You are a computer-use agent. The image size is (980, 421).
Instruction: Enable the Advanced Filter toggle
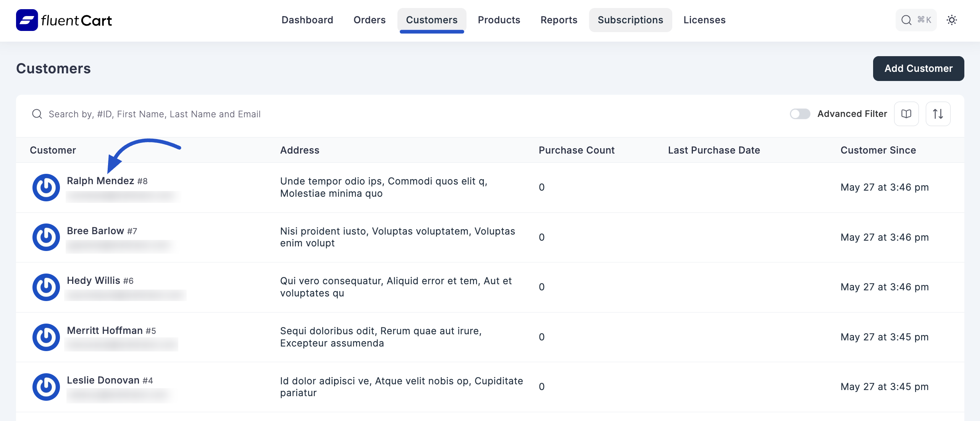point(800,113)
